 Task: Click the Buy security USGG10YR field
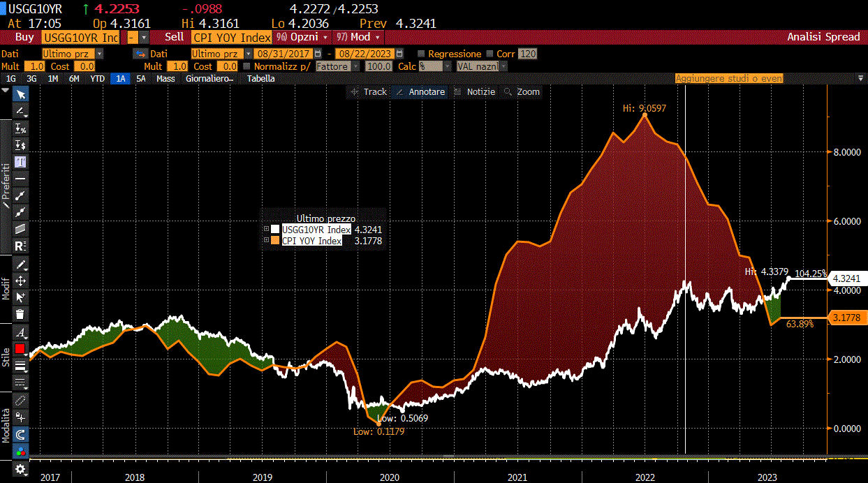(80, 37)
